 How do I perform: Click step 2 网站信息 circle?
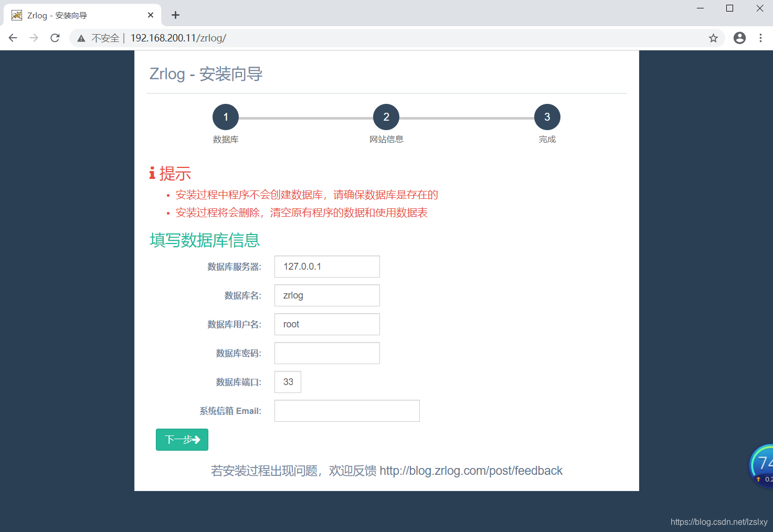tap(386, 117)
